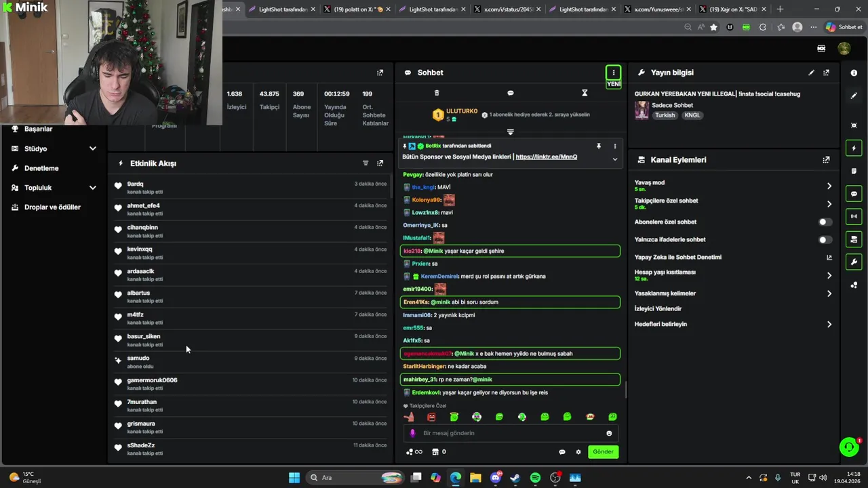The width and height of the screenshot is (868, 488).
Task: Pop out the Kanal Eylemleri panel
Action: tap(826, 160)
